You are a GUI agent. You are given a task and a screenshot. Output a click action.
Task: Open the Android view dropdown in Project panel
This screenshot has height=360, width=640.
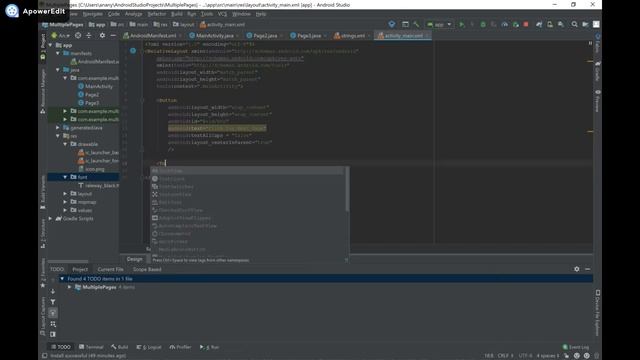[61, 36]
